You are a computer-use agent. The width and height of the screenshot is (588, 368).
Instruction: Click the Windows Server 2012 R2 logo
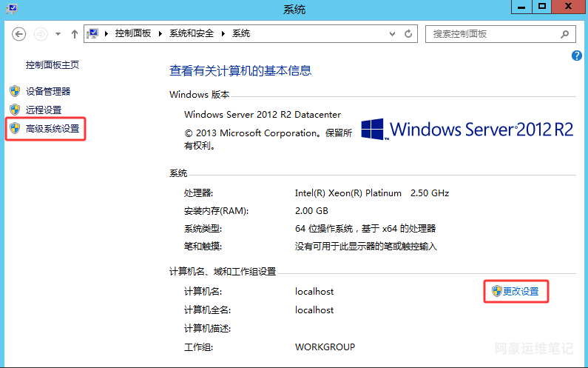point(467,129)
